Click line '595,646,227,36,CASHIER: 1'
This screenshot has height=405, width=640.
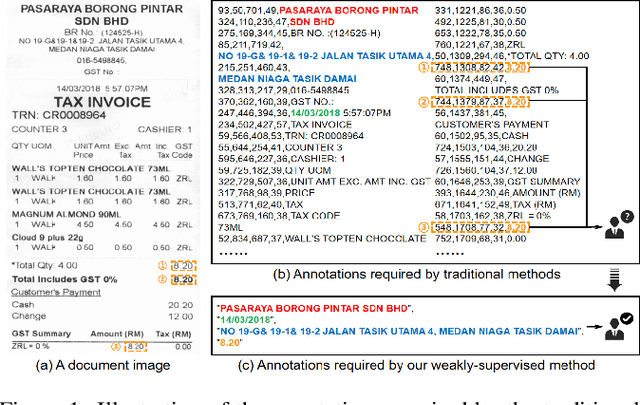tap(281, 159)
